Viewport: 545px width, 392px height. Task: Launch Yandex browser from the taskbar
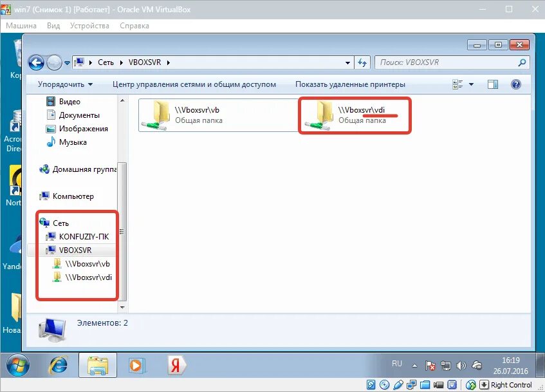click(x=176, y=366)
